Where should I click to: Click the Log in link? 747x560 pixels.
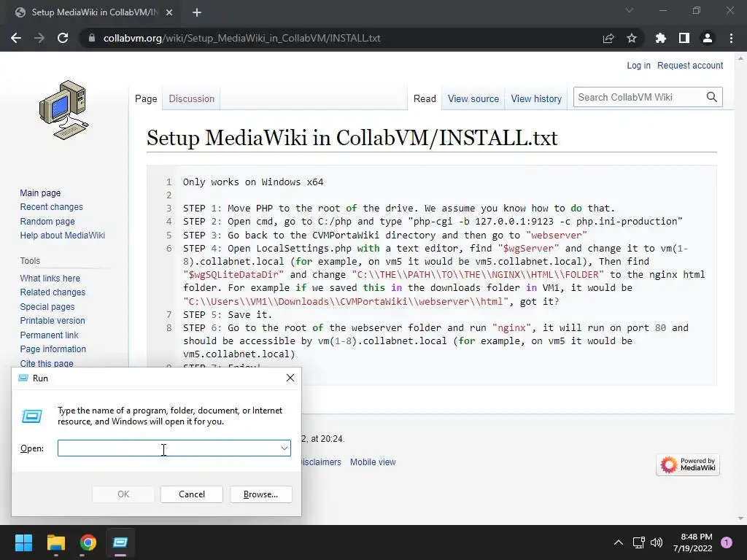coord(638,65)
